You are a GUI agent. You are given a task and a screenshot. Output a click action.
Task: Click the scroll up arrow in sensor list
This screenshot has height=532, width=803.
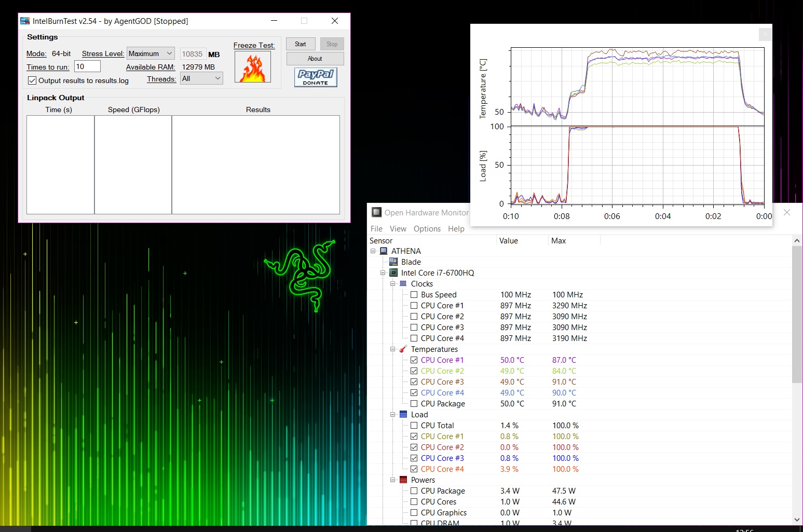coord(797,241)
